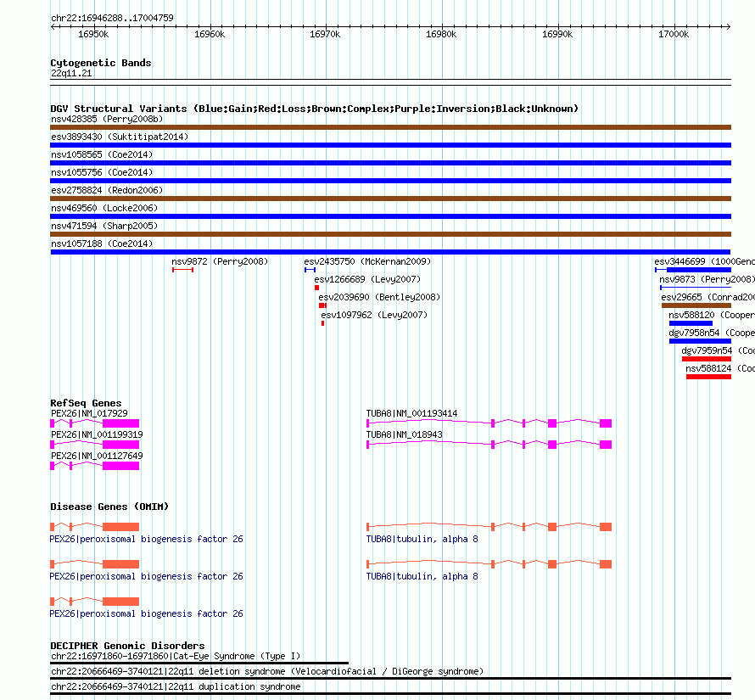Click the nsv1055756 (Coe2014) label

pyautogui.click(x=102, y=172)
